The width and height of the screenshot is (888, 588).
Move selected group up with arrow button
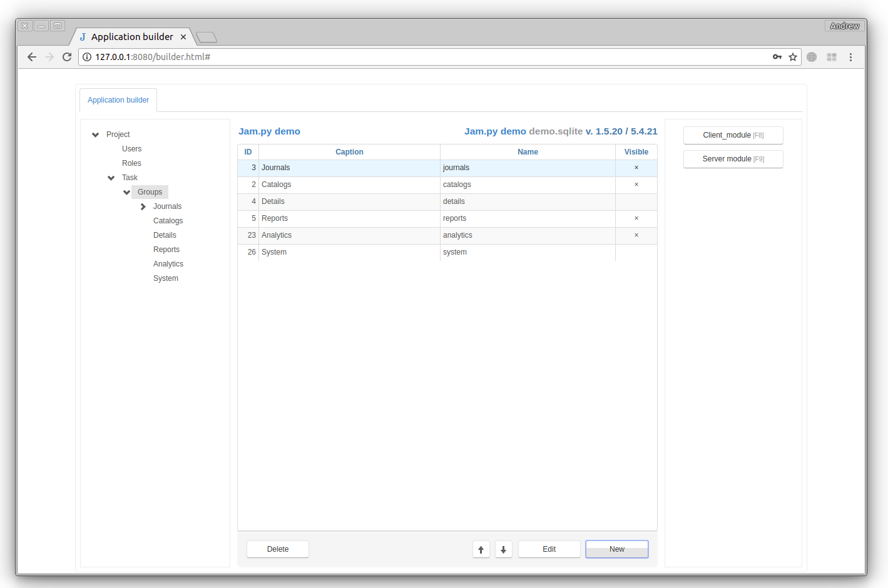tap(481, 549)
